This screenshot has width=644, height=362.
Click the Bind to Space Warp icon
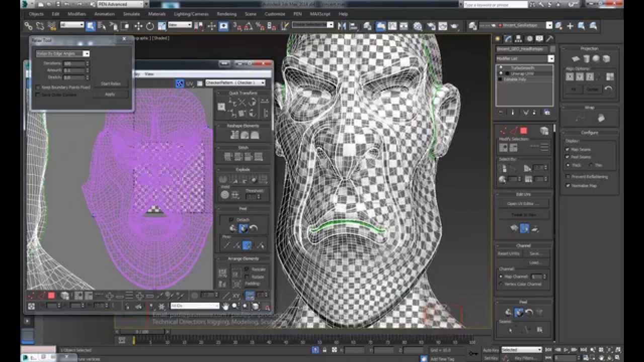(x=52, y=26)
